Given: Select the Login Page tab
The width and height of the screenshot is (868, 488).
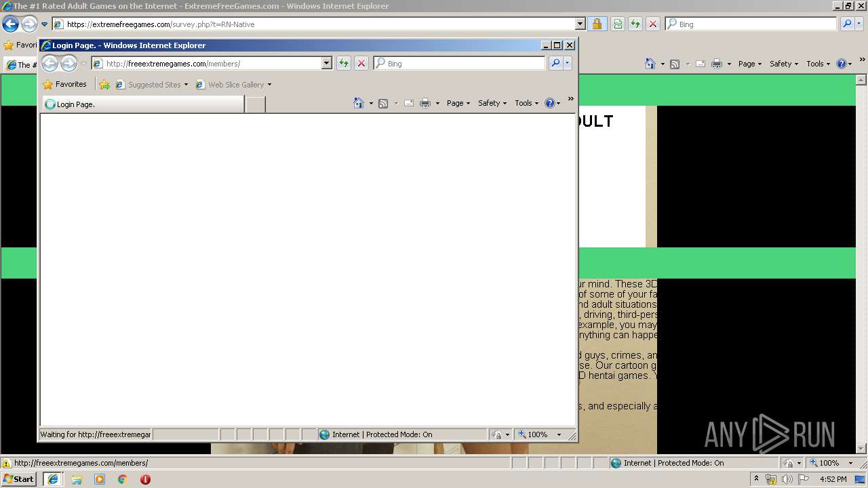Looking at the screenshot, I should tap(142, 104).
